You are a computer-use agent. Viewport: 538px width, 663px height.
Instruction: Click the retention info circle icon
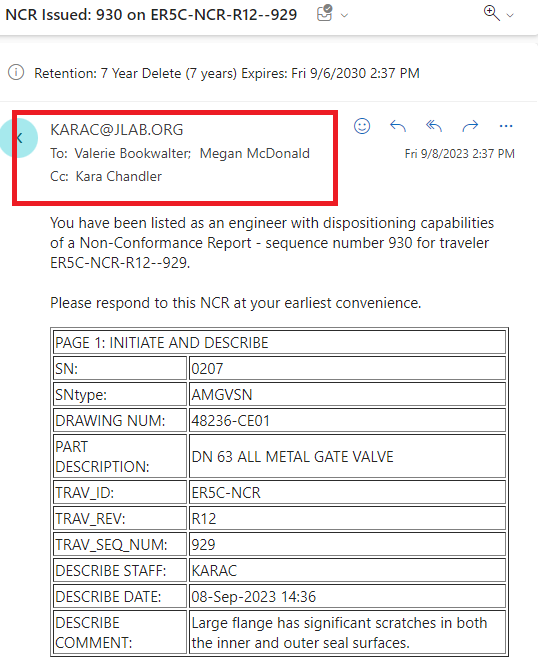pyautogui.click(x=16, y=72)
